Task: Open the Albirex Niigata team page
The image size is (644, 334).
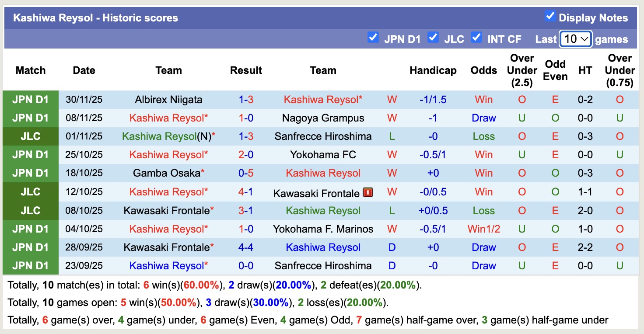Action: point(168,99)
